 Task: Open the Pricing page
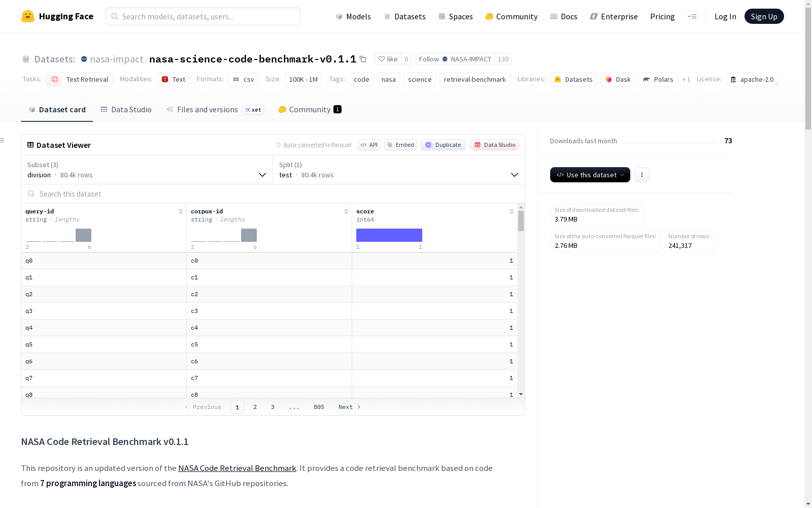(x=662, y=16)
